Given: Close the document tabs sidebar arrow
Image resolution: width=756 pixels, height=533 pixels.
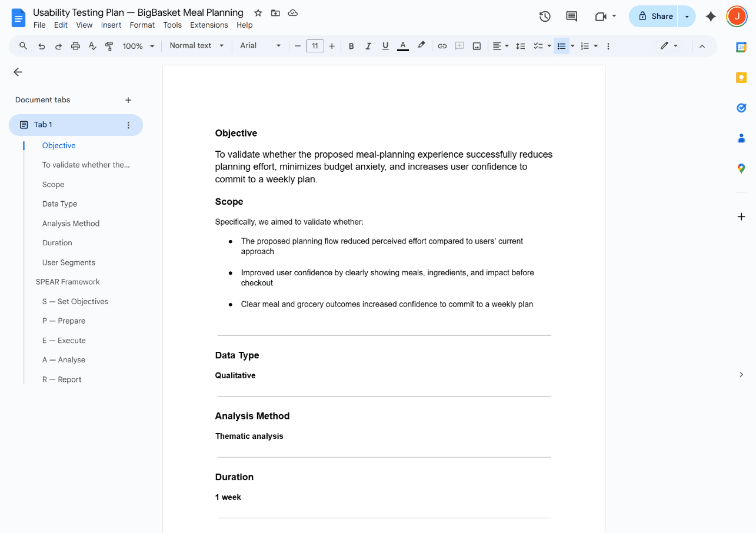Looking at the screenshot, I should coord(18,72).
